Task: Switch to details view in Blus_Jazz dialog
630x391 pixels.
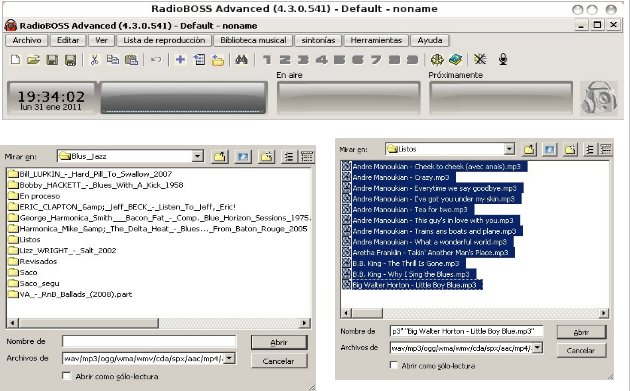Action: (307, 156)
